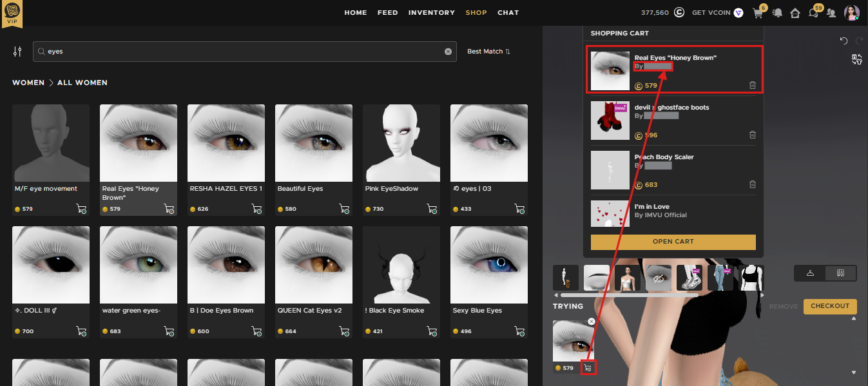The width and height of the screenshot is (868, 386).
Task: Add B | Doe Eyes Brown to cart
Action: click(256, 331)
